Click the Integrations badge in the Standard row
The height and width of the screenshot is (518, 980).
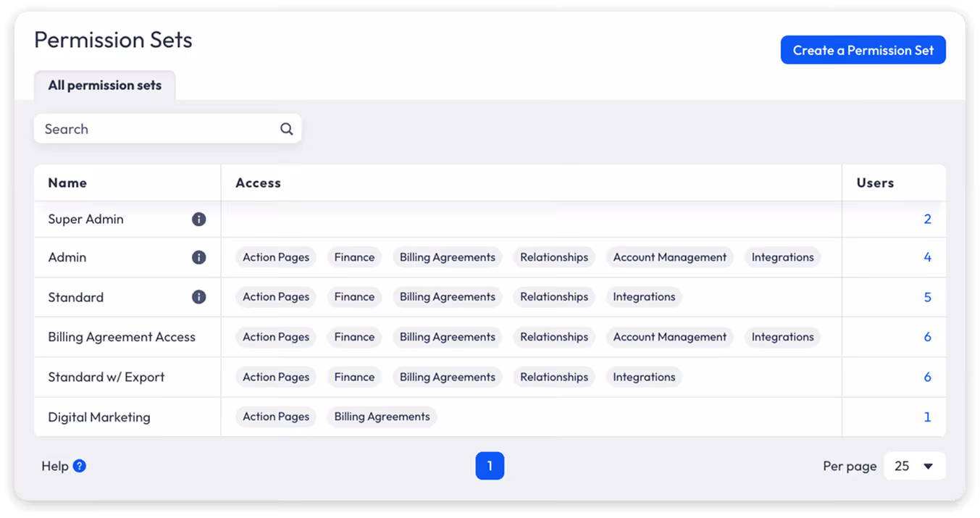[644, 297]
